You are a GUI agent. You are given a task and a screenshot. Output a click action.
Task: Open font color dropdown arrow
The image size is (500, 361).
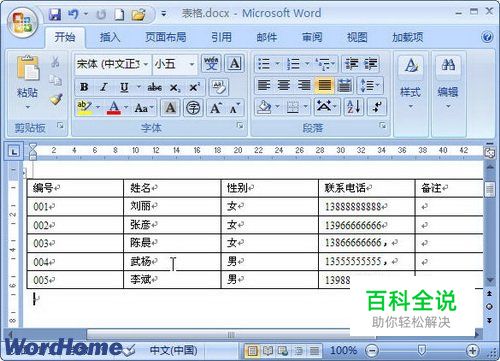click(126, 107)
